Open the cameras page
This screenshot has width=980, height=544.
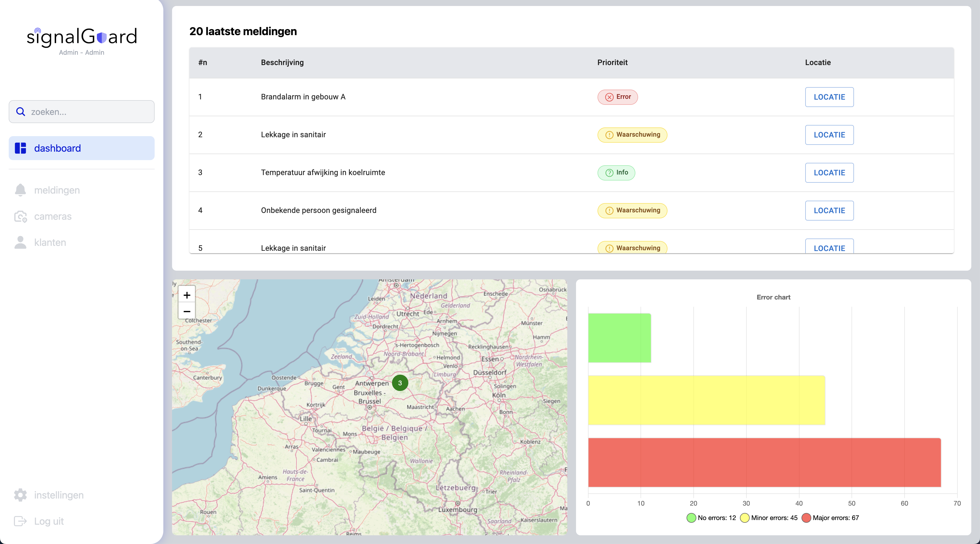coord(53,216)
